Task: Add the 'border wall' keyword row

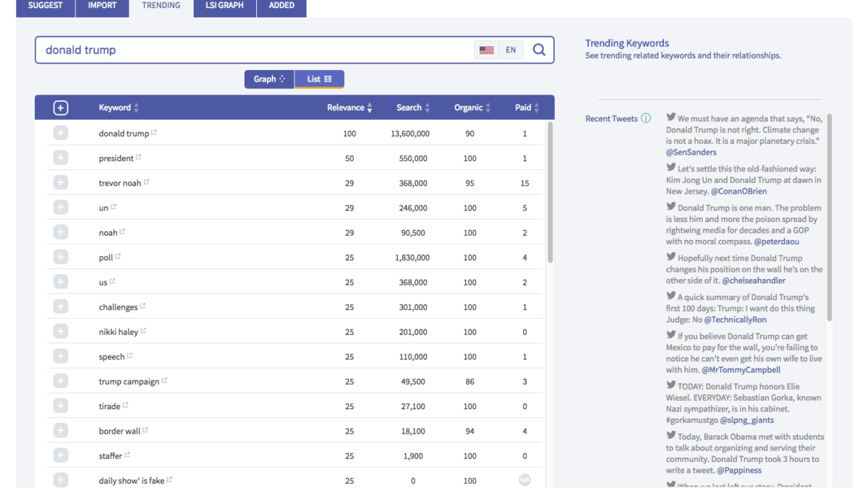Action: pyautogui.click(x=61, y=431)
